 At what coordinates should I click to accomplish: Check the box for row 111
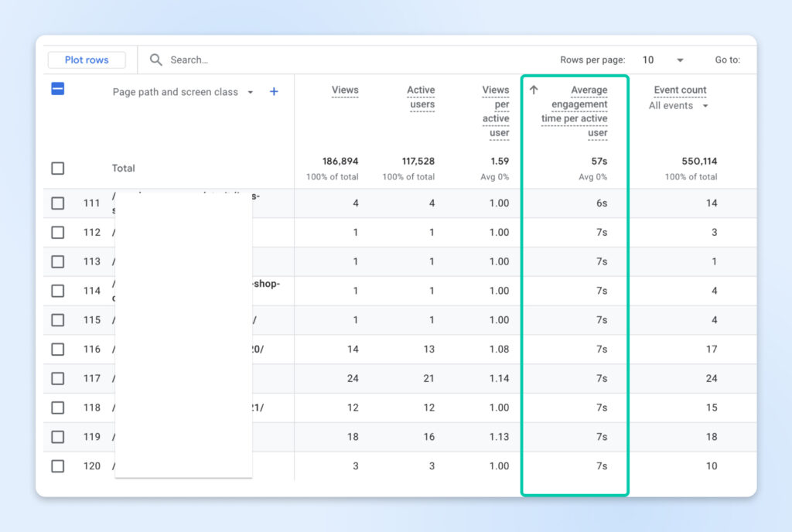click(58, 203)
